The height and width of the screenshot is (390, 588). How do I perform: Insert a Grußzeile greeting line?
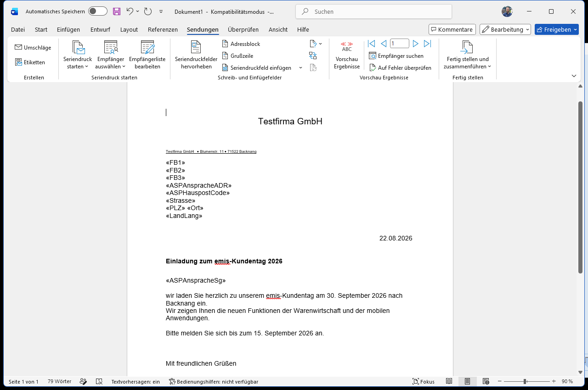click(238, 56)
